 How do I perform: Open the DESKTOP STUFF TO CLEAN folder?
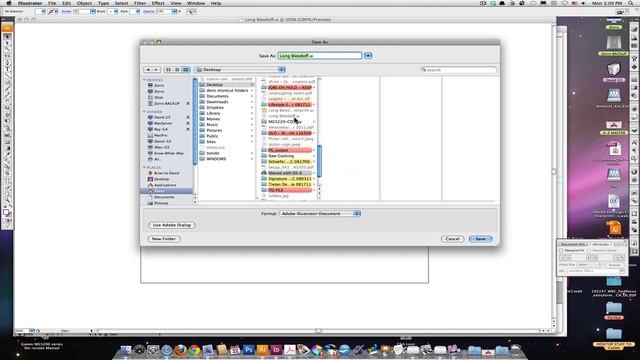point(613,338)
